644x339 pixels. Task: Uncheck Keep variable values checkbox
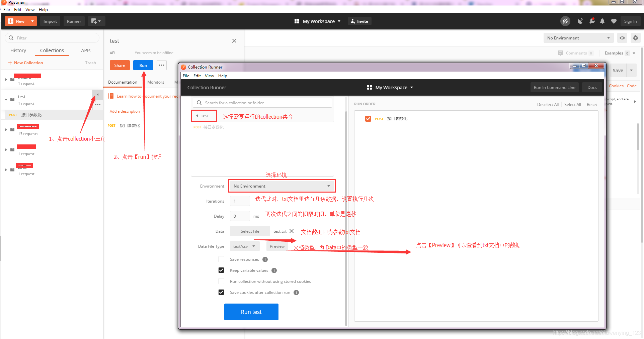click(x=221, y=270)
